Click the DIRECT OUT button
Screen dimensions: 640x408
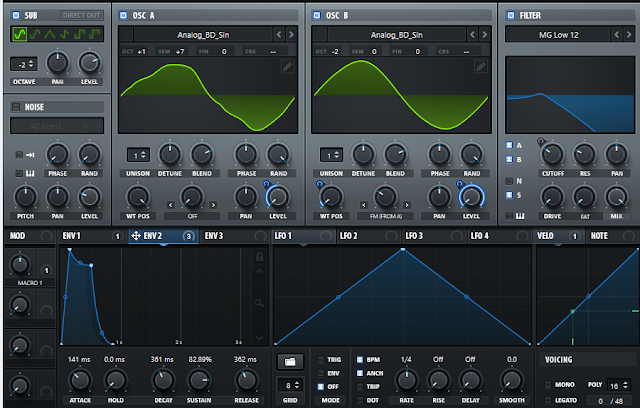click(x=81, y=16)
